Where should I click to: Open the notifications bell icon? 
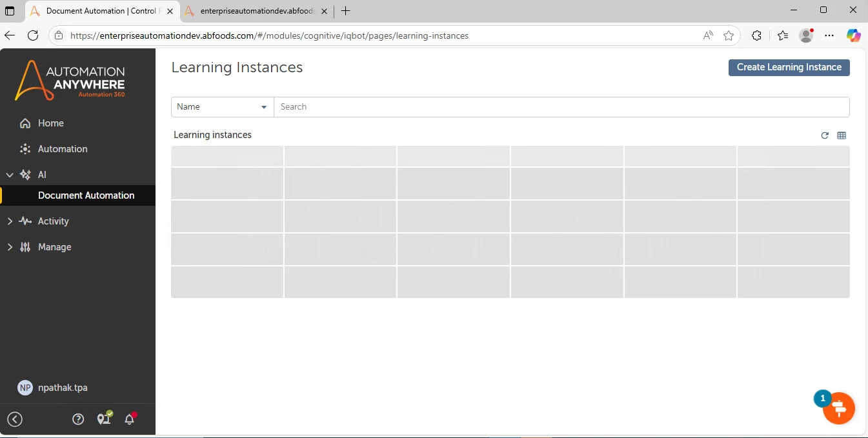point(130,419)
